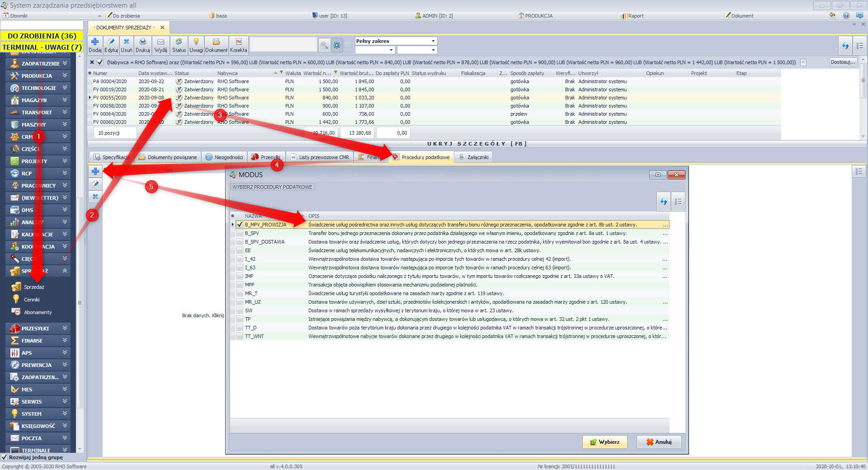Check the B_SPV procedure checkbox
The height and width of the screenshot is (470, 868).
[x=240, y=234]
